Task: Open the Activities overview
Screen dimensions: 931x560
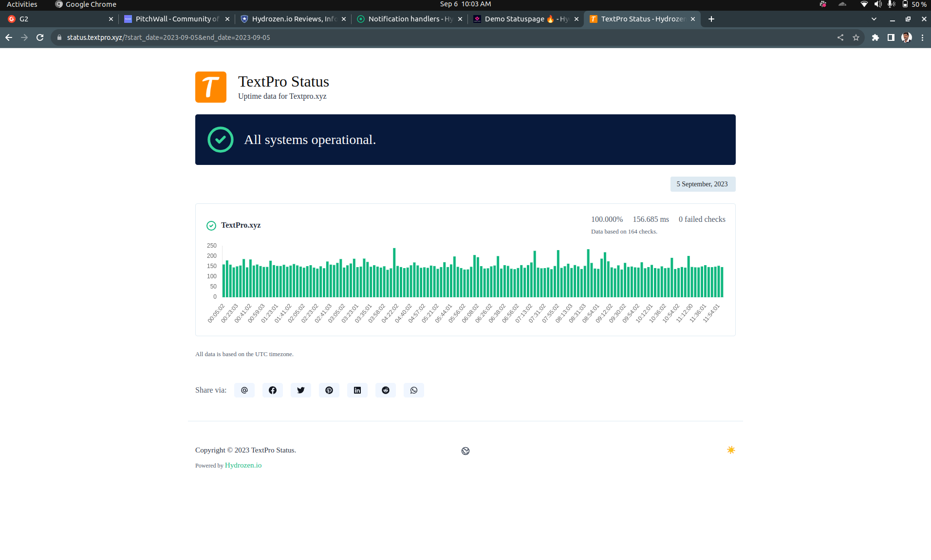Action: tap(22, 4)
